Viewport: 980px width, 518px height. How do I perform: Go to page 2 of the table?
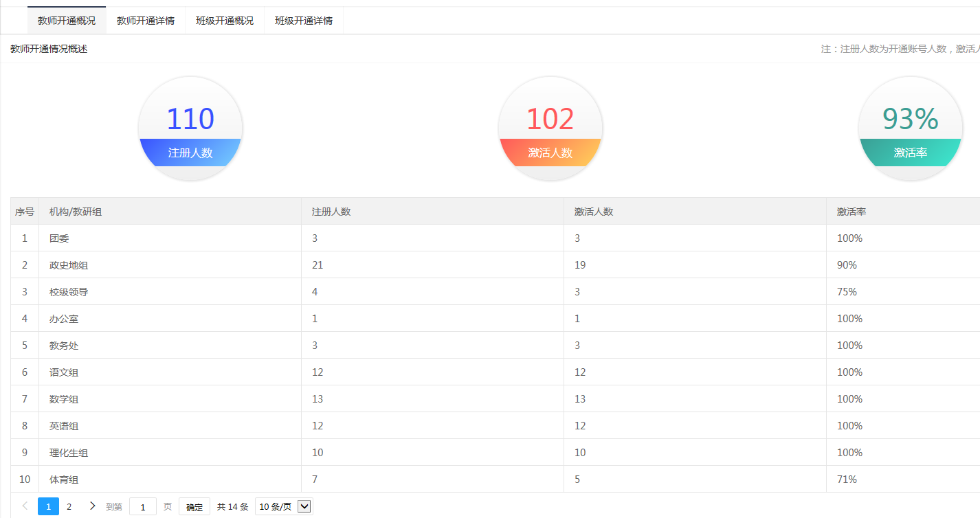click(x=69, y=506)
